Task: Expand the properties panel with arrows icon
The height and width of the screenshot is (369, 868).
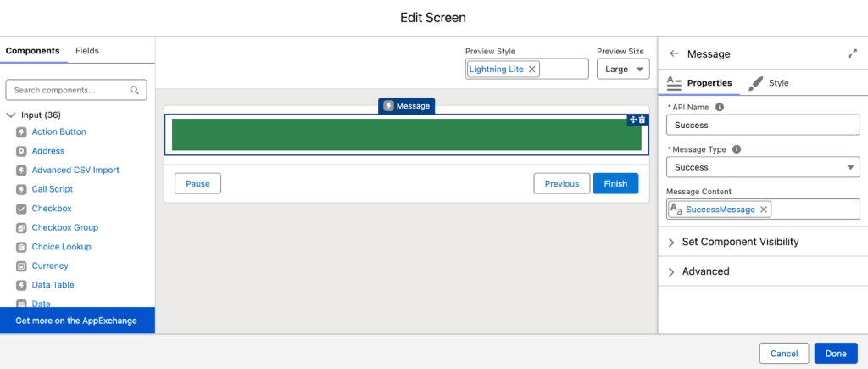Action: 852,53
